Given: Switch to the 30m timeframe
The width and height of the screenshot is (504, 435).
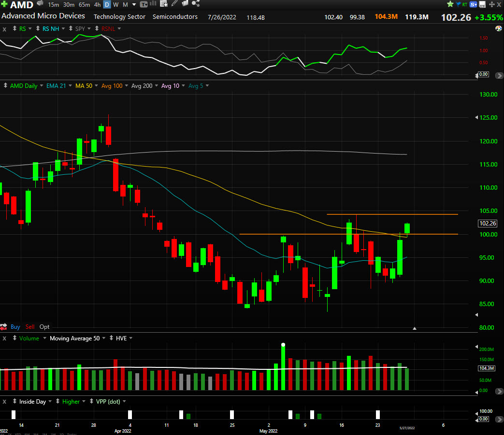Looking at the screenshot, I should click(69, 5).
